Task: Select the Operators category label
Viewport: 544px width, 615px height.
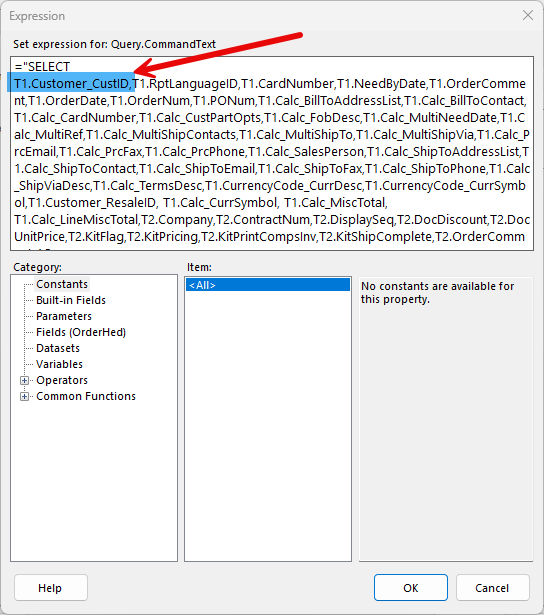Action: 62,380
